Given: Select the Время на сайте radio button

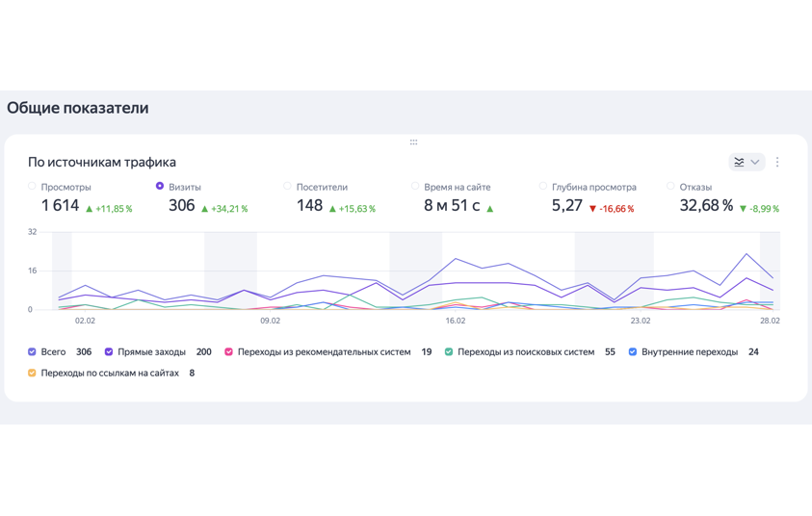Looking at the screenshot, I should [x=415, y=186].
